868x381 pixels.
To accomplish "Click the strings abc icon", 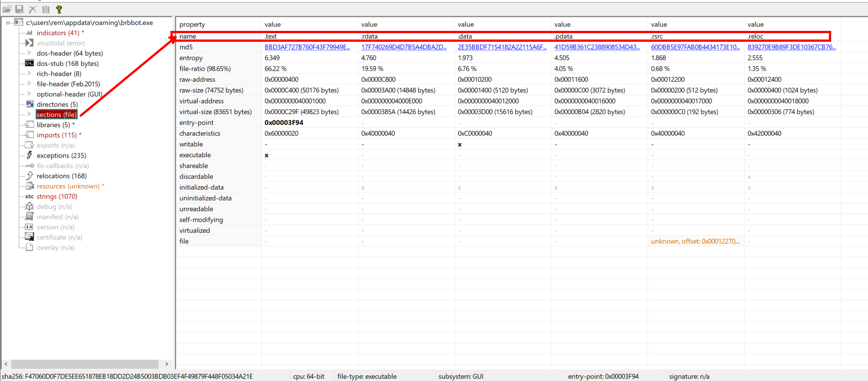I will [x=30, y=197].
